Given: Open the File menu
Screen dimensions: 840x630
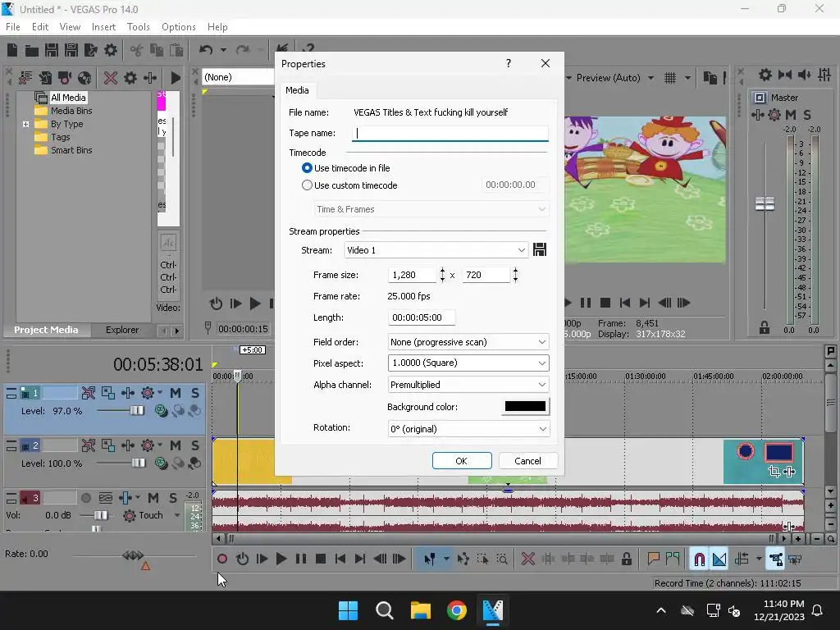Looking at the screenshot, I should tap(13, 27).
